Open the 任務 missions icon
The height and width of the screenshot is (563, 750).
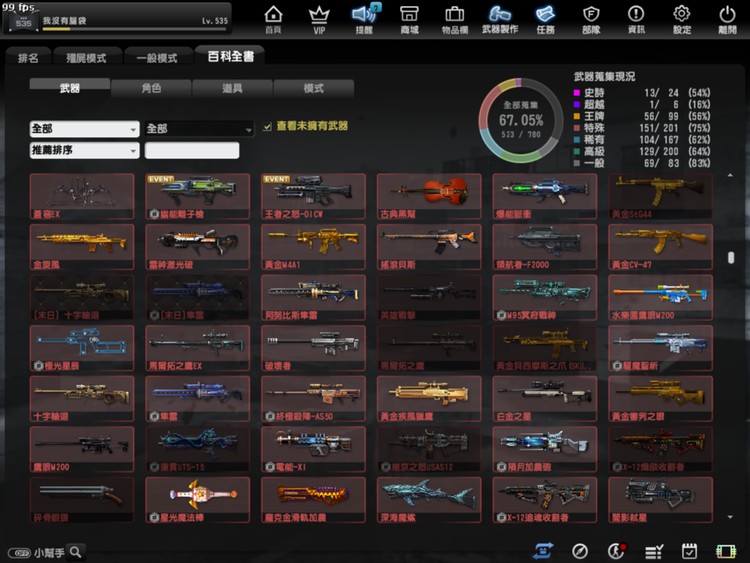click(x=545, y=18)
